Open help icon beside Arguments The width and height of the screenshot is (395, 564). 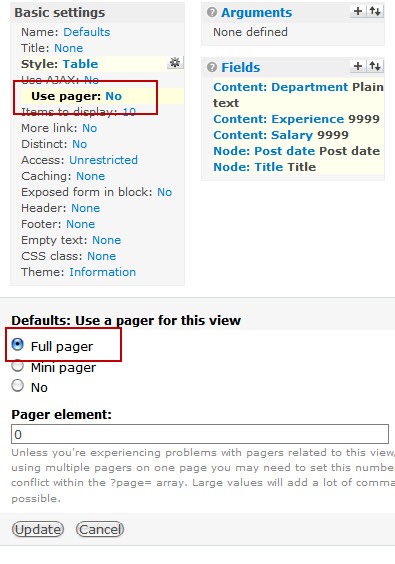(x=212, y=12)
